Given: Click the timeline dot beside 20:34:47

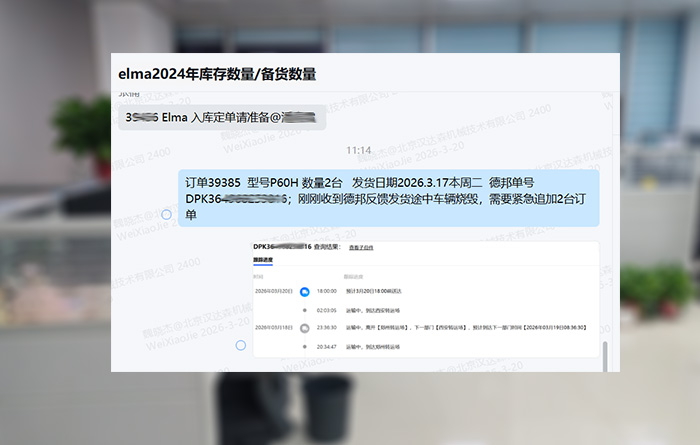Looking at the screenshot, I should point(304,346).
